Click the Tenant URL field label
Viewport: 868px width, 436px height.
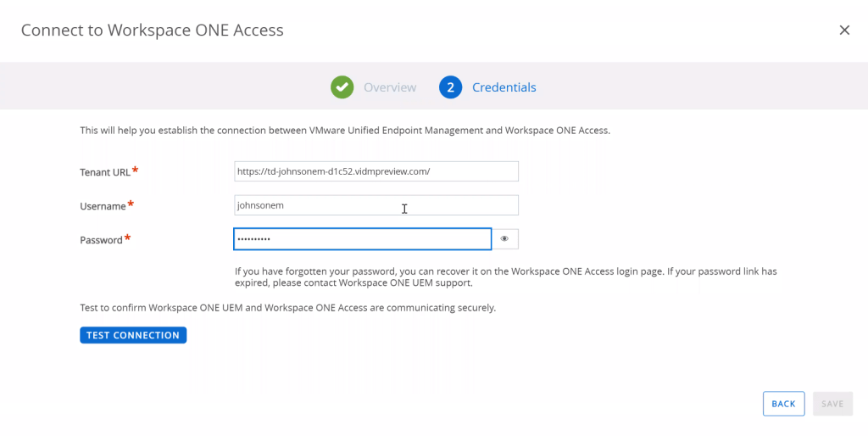[x=105, y=172]
